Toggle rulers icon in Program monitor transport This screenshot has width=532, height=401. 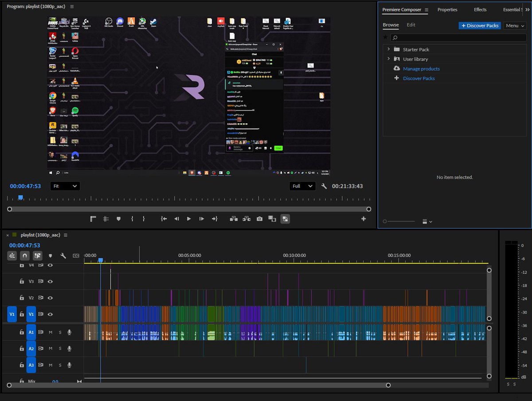click(x=93, y=219)
